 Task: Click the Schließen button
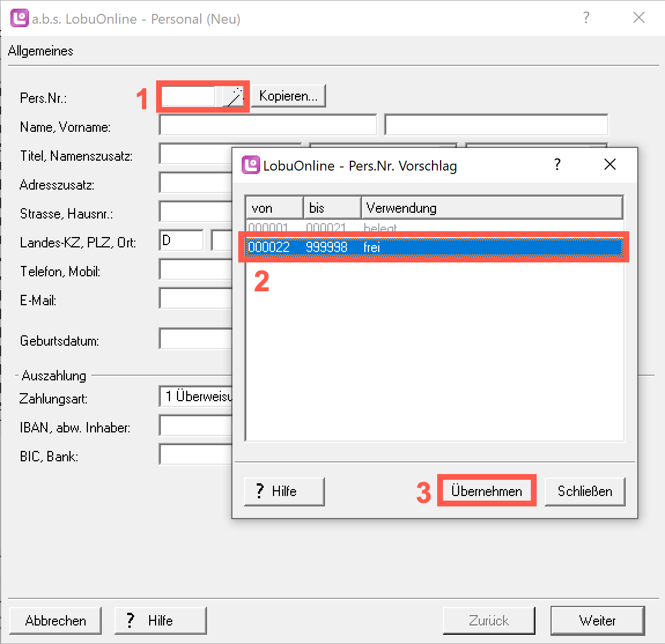tap(585, 491)
